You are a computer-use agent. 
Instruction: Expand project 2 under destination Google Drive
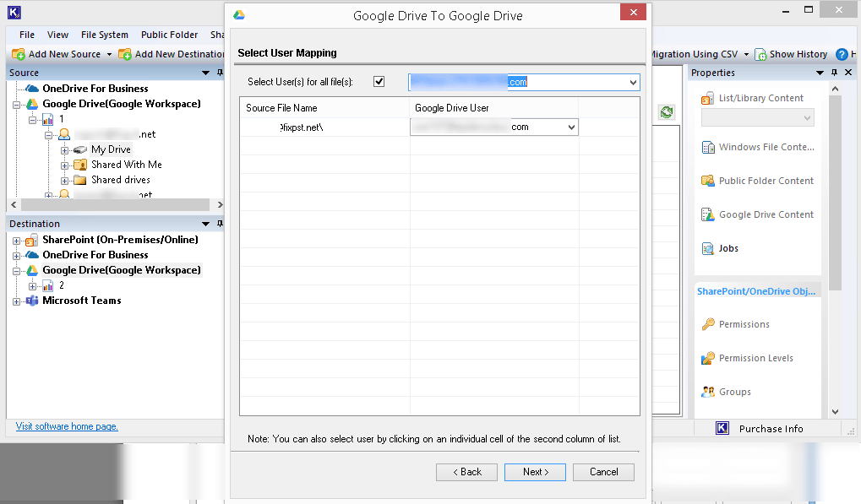[x=33, y=286]
